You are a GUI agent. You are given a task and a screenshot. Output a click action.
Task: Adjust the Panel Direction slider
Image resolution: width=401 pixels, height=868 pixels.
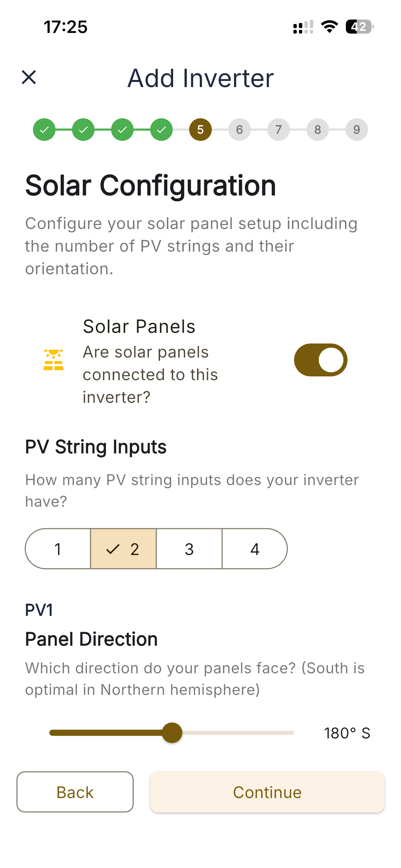(x=173, y=733)
